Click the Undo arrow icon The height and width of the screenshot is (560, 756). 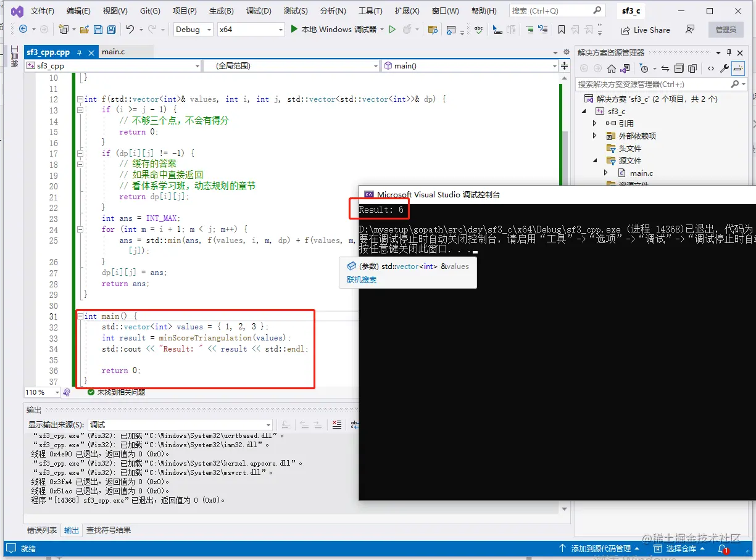tap(130, 29)
